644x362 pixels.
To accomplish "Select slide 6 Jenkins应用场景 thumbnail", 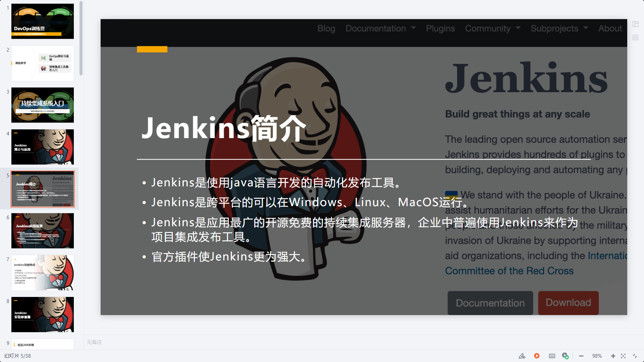I will point(43,231).
